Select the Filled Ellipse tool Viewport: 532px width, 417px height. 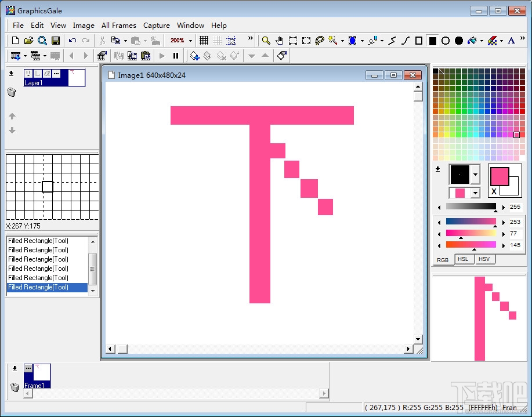pos(459,41)
